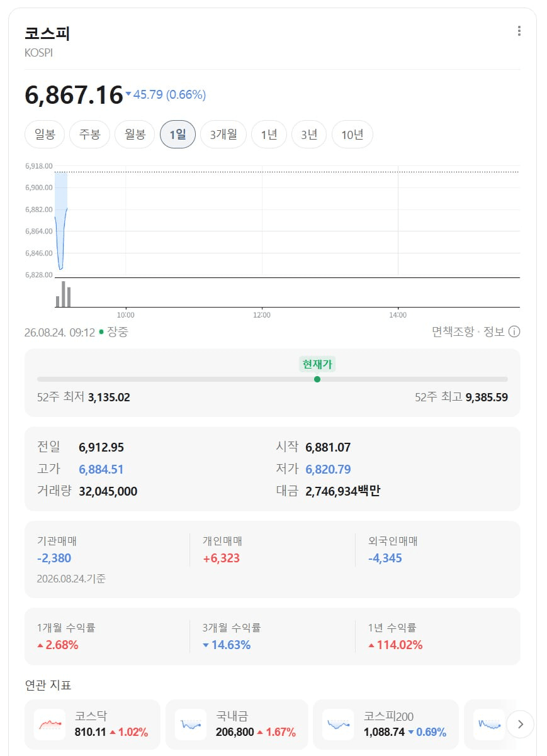547x756 pixels.
Task: Click the tallest volume bar under chart
Action: (63, 294)
